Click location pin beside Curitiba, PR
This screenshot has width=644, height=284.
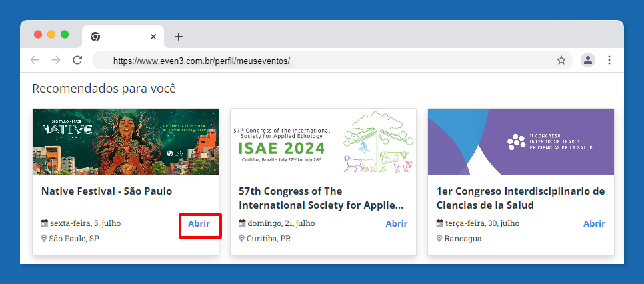point(241,239)
